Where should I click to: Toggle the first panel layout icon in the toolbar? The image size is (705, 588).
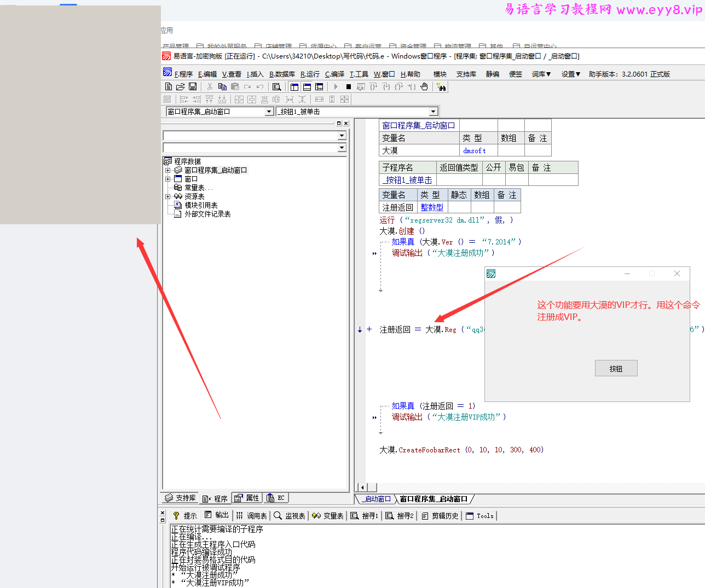point(294,86)
